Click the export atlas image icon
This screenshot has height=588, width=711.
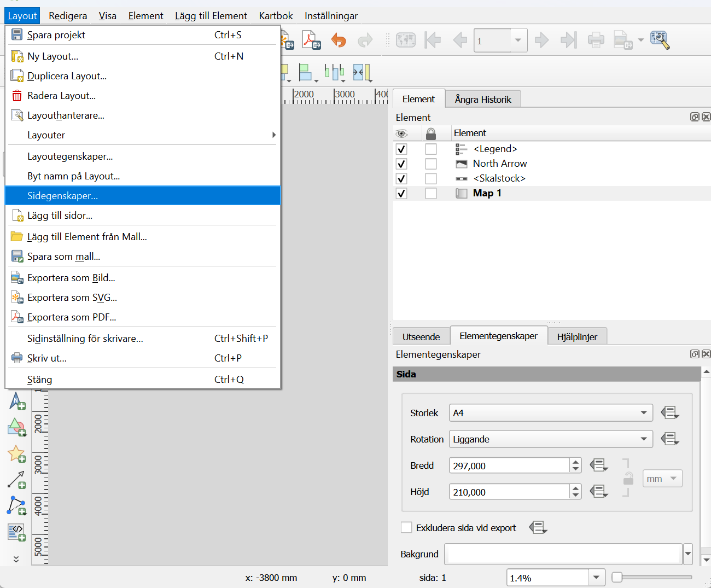(x=623, y=40)
